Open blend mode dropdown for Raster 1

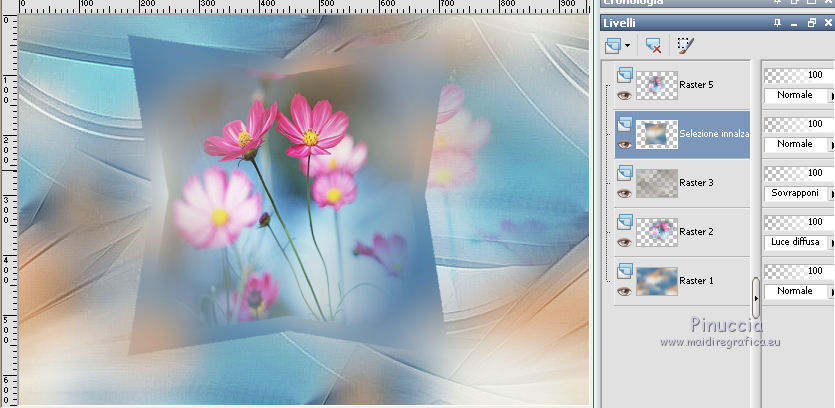(799, 291)
